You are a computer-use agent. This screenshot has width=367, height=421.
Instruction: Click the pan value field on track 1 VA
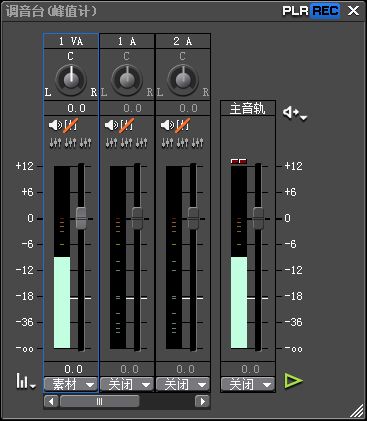pyautogui.click(x=71, y=108)
